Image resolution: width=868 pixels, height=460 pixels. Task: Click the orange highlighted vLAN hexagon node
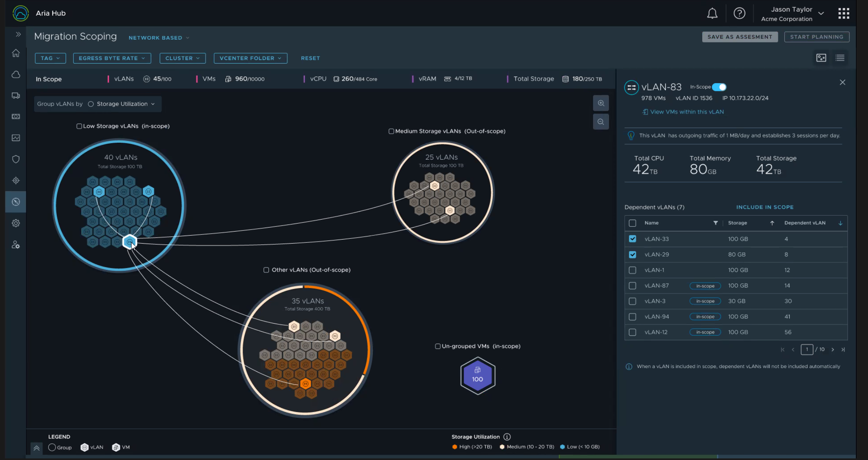305,384
